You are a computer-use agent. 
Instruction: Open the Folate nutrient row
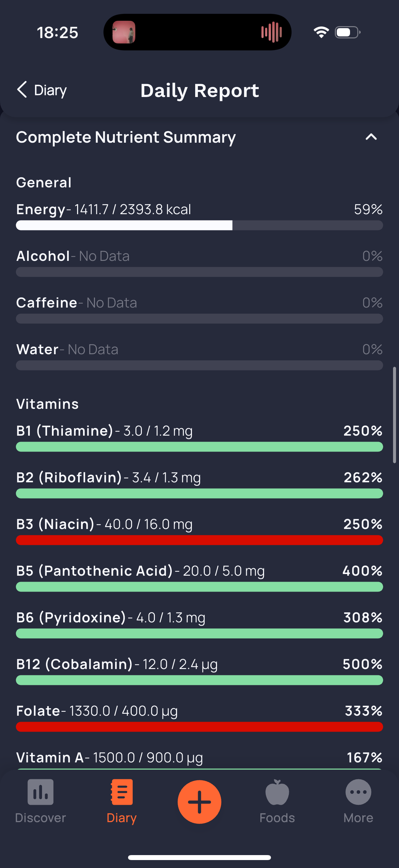pyautogui.click(x=199, y=717)
